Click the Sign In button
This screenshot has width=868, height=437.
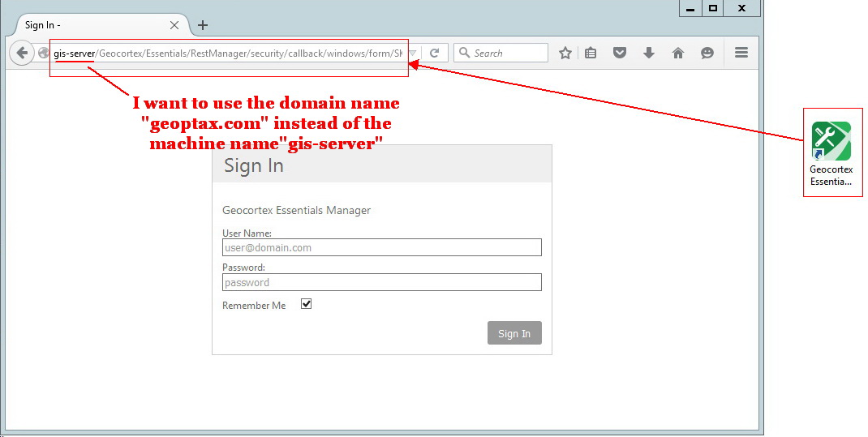(514, 333)
